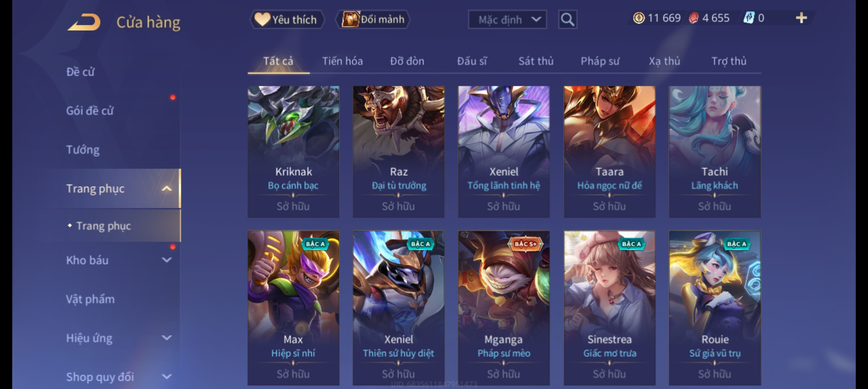Screen dimensions: 868x389
Task: Tap the red ruby currency icon
Action: click(x=694, y=18)
